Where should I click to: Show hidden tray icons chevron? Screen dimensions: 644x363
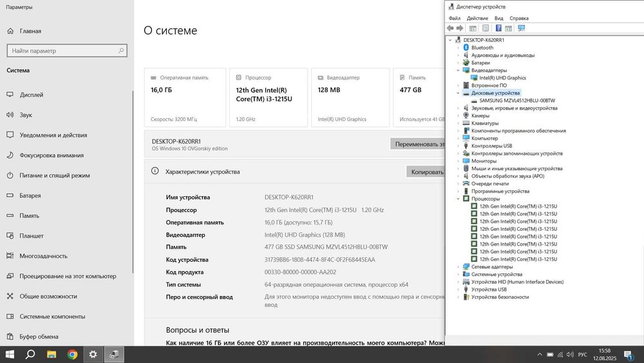540,355
